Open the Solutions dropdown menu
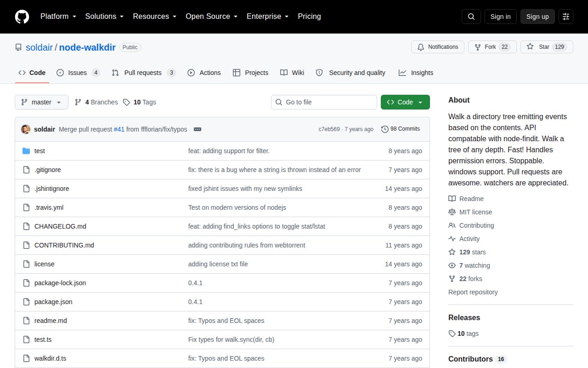Screen dimensions: 588x368 [x=105, y=17]
